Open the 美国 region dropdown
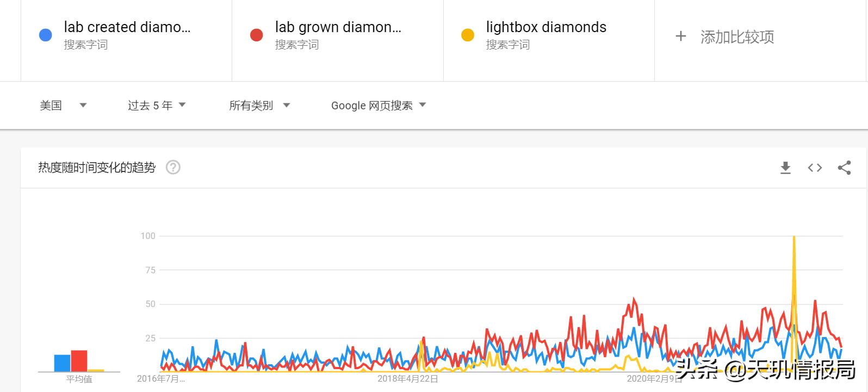 coord(63,105)
